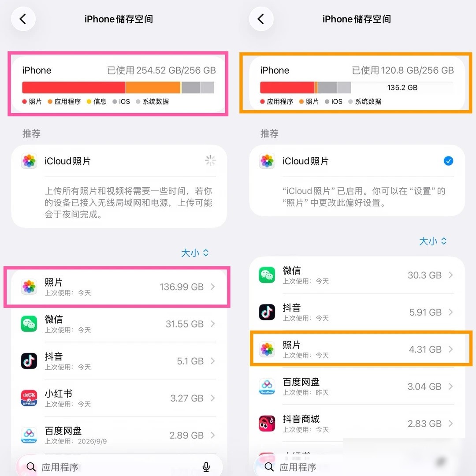Open Xiaohongshu app icon at 3.27 GB
This screenshot has height=476, width=476.
29,398
